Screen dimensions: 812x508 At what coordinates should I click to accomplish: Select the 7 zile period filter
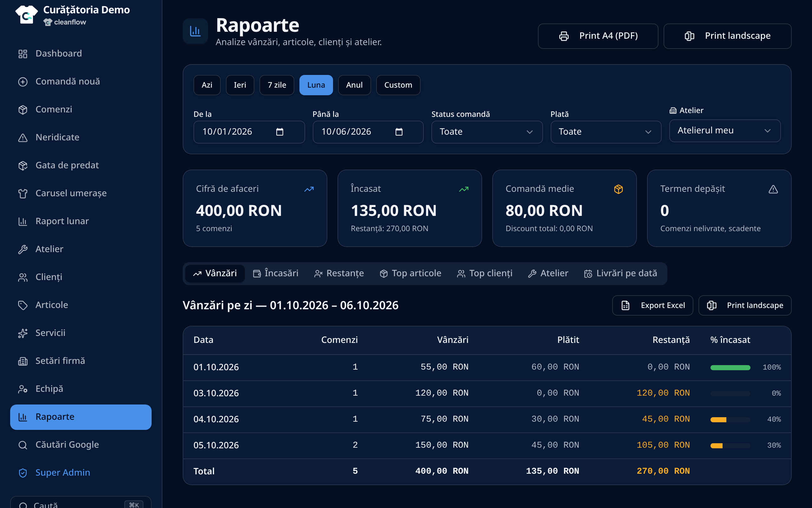(277, 85)
